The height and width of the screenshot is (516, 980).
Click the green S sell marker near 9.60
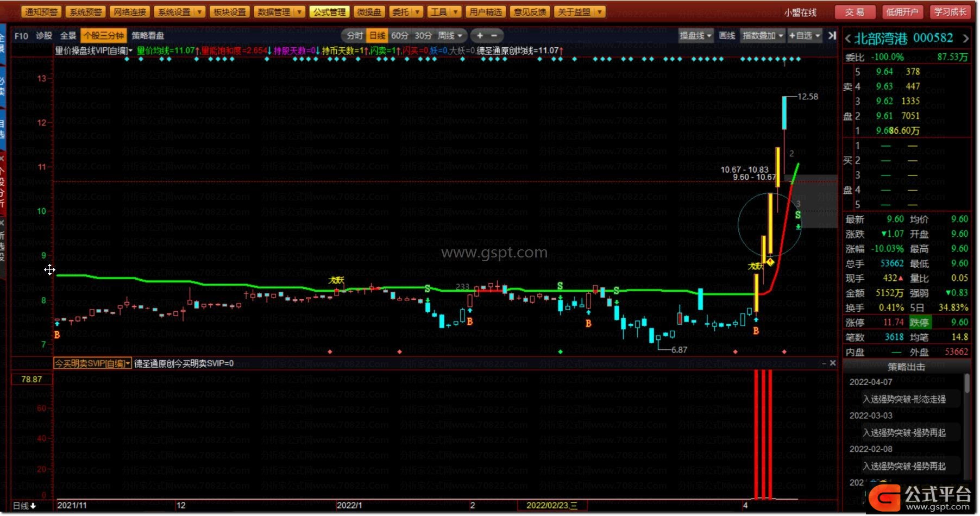(x=797, y=215)
